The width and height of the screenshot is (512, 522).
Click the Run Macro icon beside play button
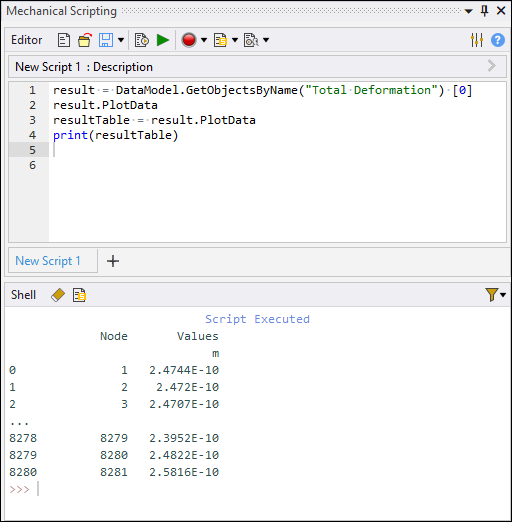142,40
